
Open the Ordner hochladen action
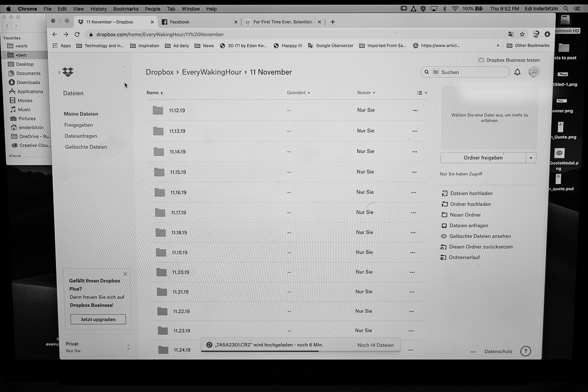[470, 204]
